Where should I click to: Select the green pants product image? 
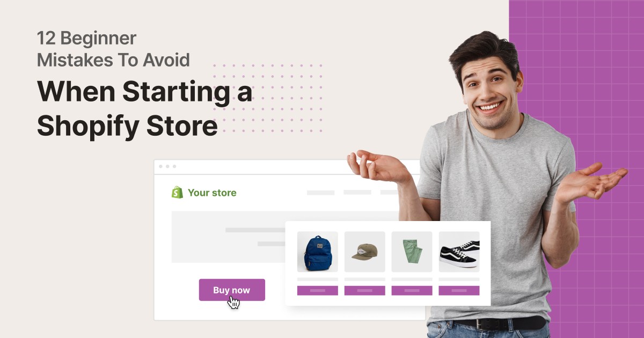point(412,252)
